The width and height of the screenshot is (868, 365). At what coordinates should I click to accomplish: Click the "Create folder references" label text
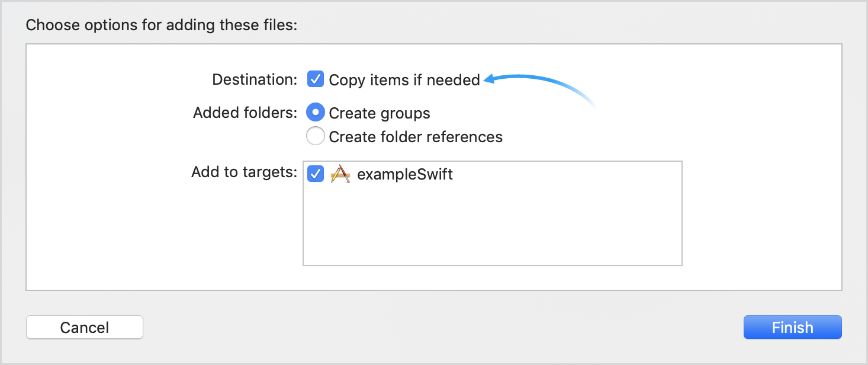[416, 137]
